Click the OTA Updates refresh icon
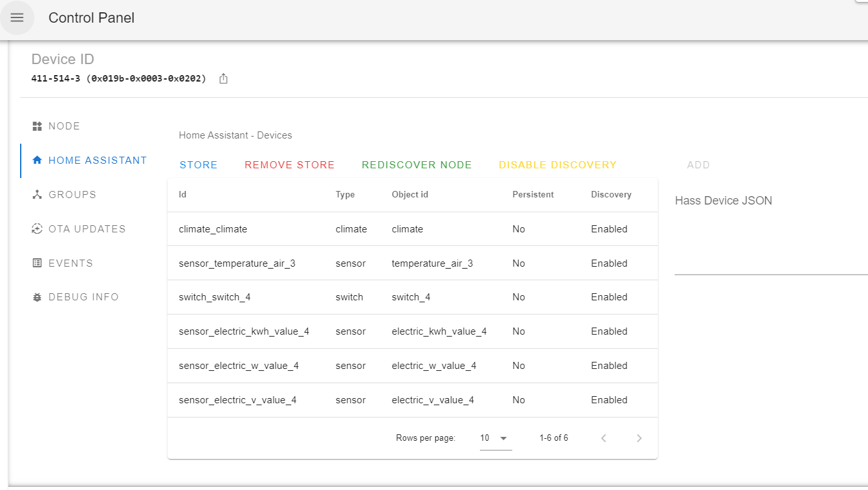868x490 pixels. 37,228
